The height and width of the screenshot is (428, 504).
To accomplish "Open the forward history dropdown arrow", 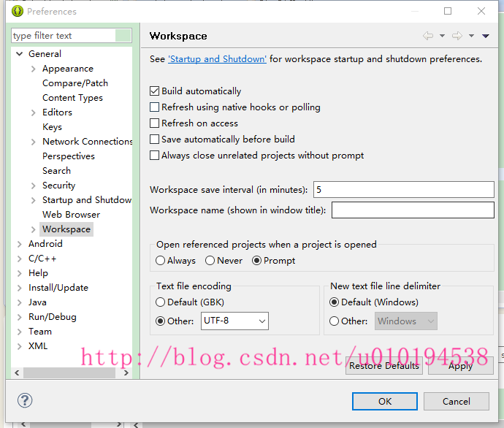I will [x=471, y=36].
